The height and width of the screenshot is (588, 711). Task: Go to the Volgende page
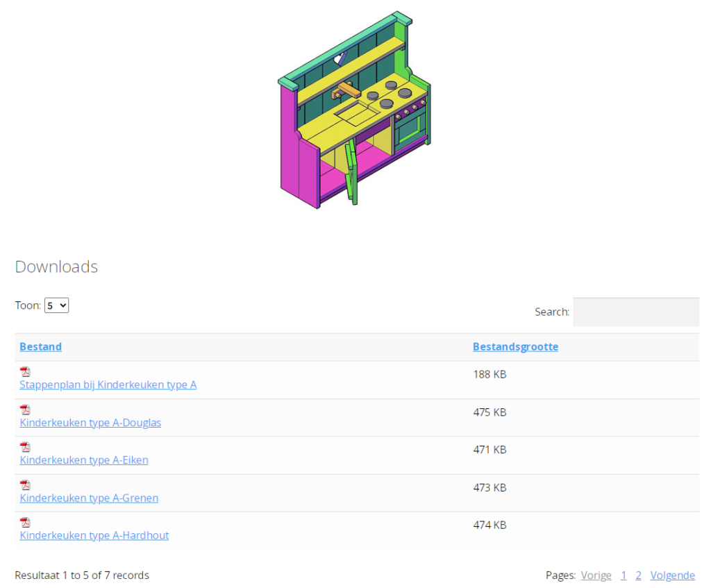(x=672, y=576)
